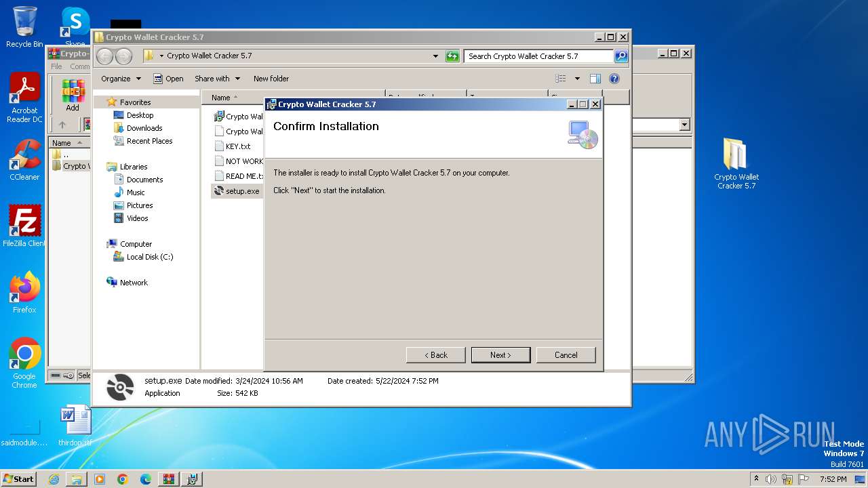Select the Skype desktop shortcut
Viewport: 868px width, 488px height.
(x=75, y=27)
